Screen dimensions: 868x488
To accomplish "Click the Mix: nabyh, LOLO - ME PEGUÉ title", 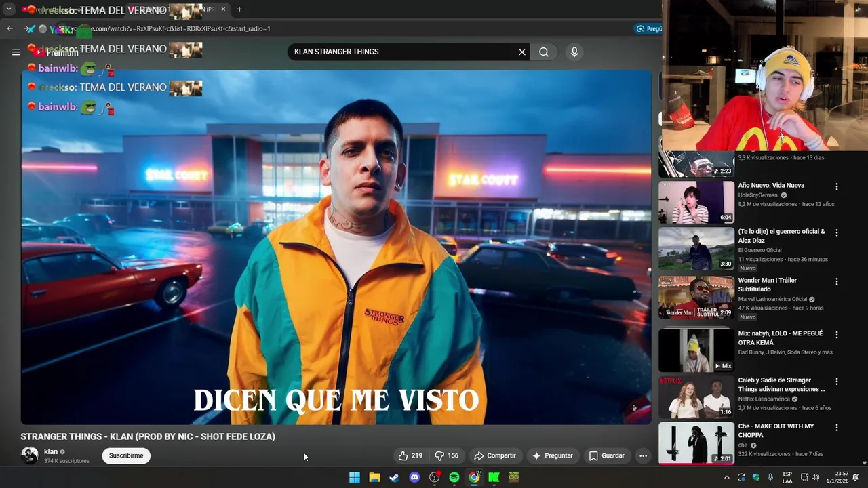I will (781, 338).
